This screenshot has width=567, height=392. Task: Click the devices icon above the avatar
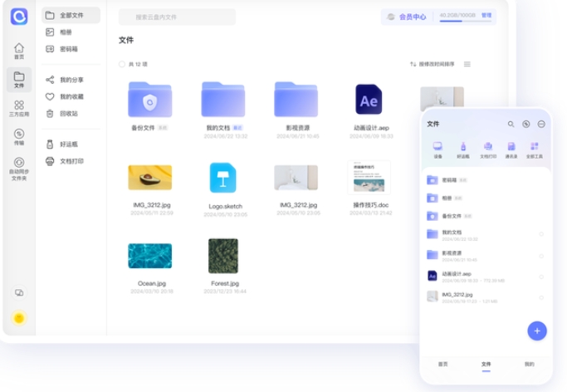[x=19, y=292]
